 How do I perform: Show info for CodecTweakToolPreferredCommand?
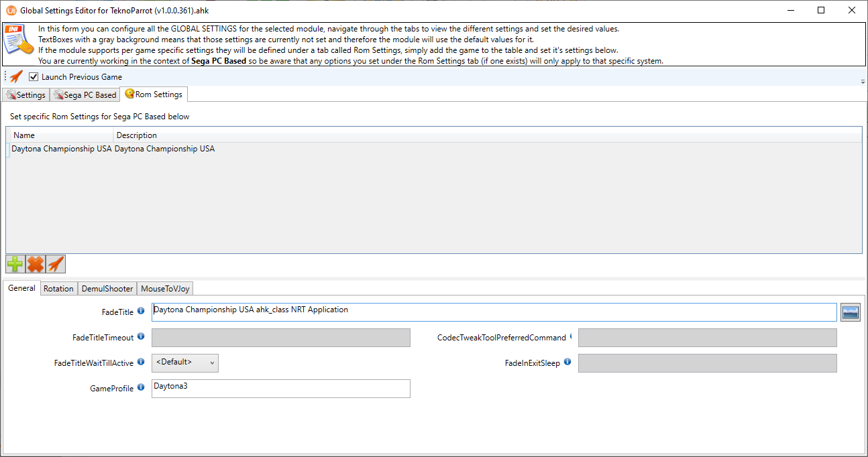(x=570, y=336)
